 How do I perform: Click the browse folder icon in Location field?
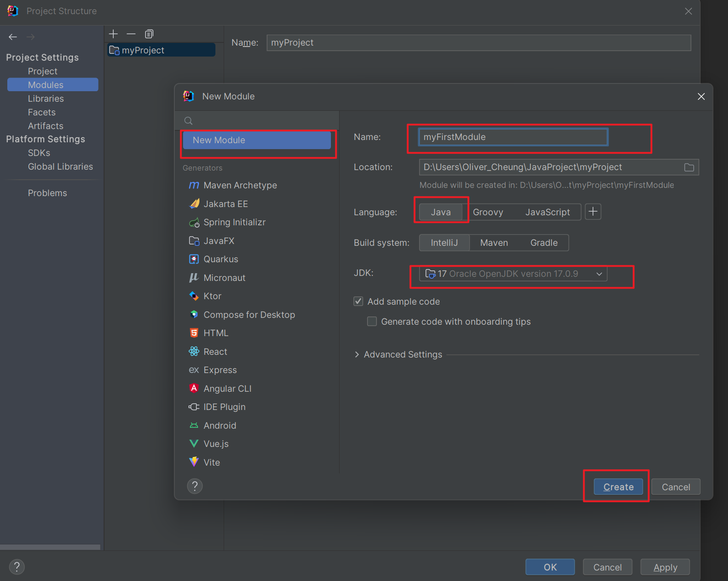coord(689,167)
